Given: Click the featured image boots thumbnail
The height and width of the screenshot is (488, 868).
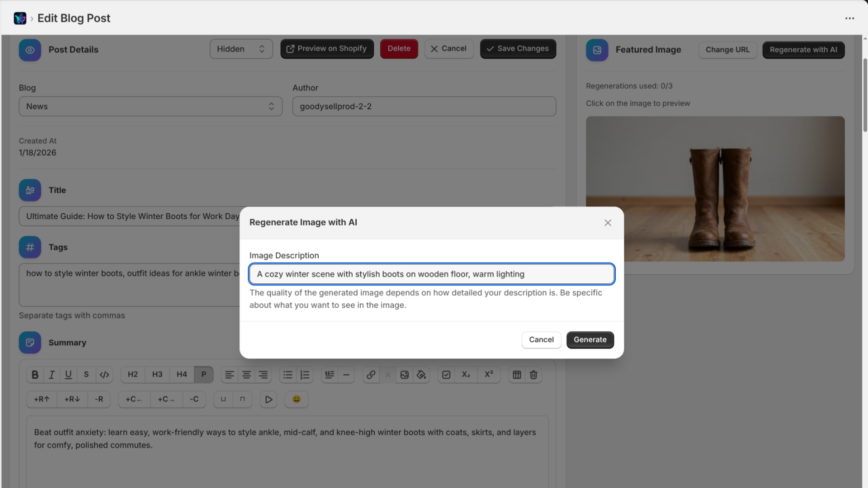Looking at the screenshot, I should tap(715, 188).
